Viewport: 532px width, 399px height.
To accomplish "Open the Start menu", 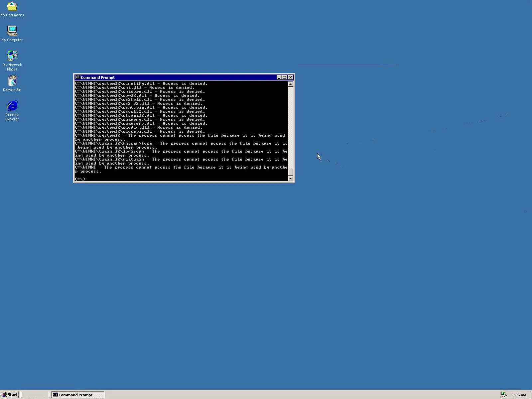I will 10,395.
